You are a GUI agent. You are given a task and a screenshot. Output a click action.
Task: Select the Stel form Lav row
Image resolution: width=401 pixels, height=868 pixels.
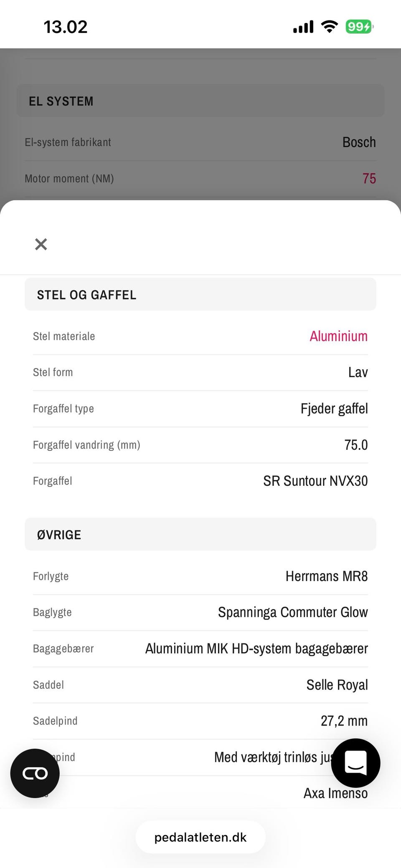tap(200, 372)
